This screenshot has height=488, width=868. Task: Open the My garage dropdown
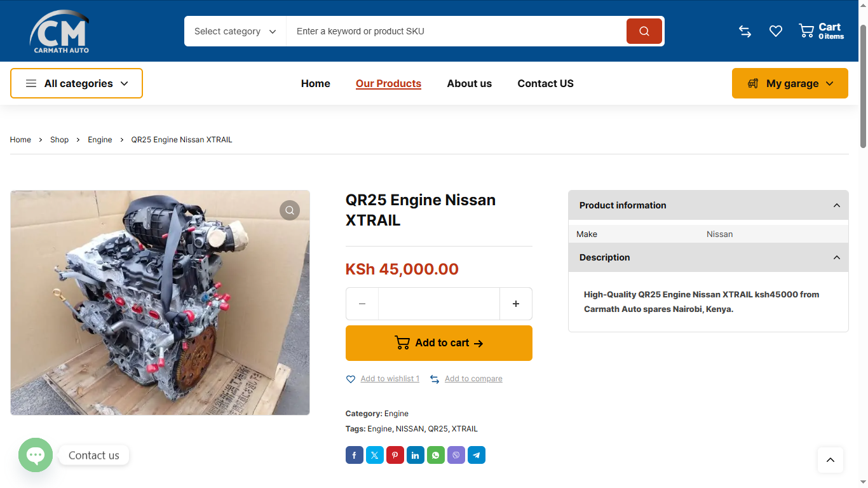tap(790, 83)
